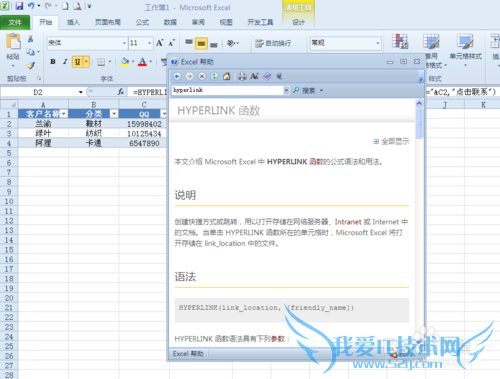Click column J header
This screenshot has height=379, width=500.
(x=445, y=105)
